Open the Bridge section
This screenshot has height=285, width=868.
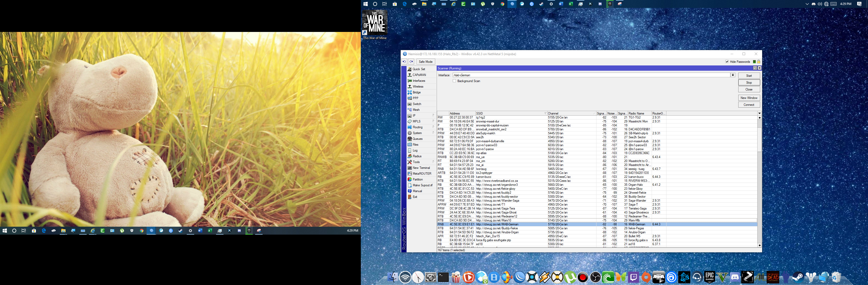pos(417,92)
